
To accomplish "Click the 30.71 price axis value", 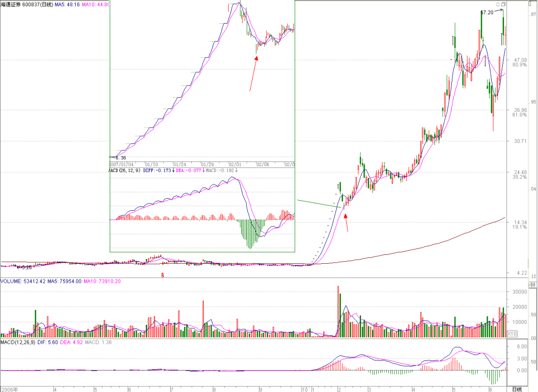I will pyautogui.click(x=520, y=141).
